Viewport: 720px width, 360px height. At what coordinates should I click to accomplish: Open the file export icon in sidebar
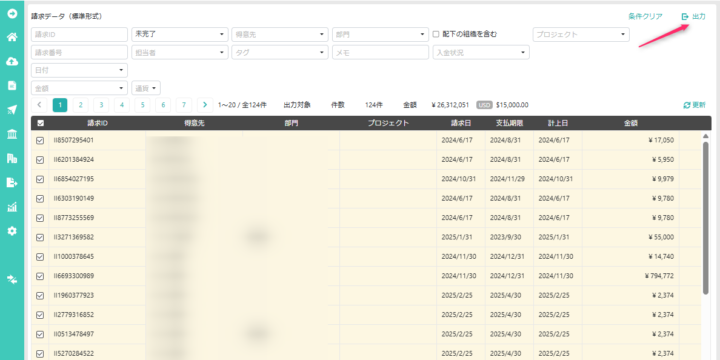click(12, 183)
